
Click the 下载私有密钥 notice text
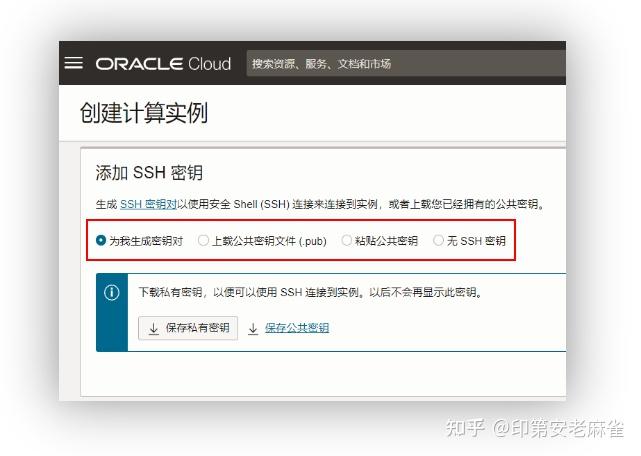pyautogui.click(x=310, y=292)
